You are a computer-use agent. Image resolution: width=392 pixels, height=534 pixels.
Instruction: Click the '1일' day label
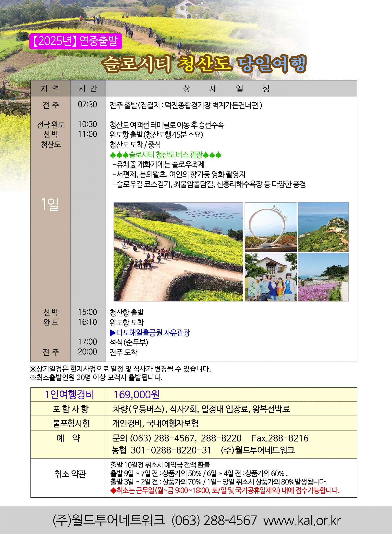coord(50,204)
